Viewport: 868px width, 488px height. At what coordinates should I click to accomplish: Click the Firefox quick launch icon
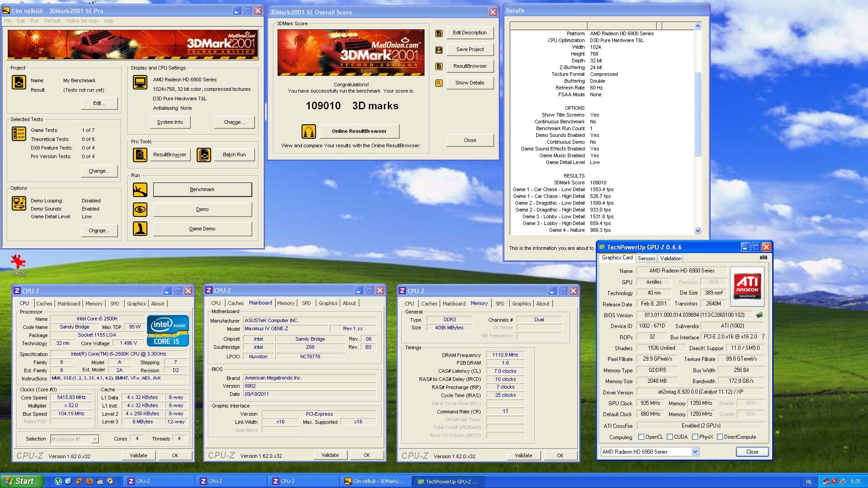(x=89, y=481)
